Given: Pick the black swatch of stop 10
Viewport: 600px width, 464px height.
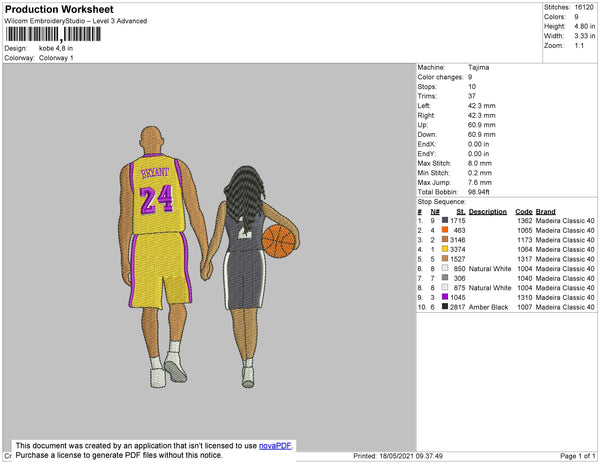Looking at the screenshot, I should [x=445, y=306].
